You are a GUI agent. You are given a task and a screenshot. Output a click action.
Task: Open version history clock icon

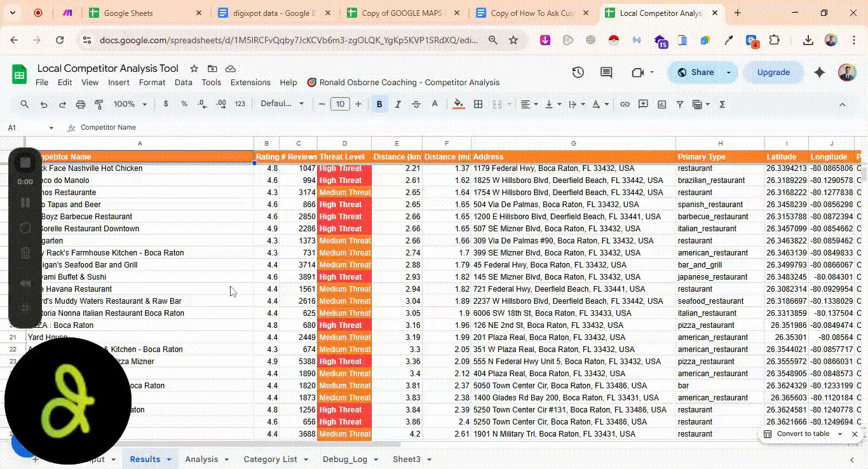point(578,72)
